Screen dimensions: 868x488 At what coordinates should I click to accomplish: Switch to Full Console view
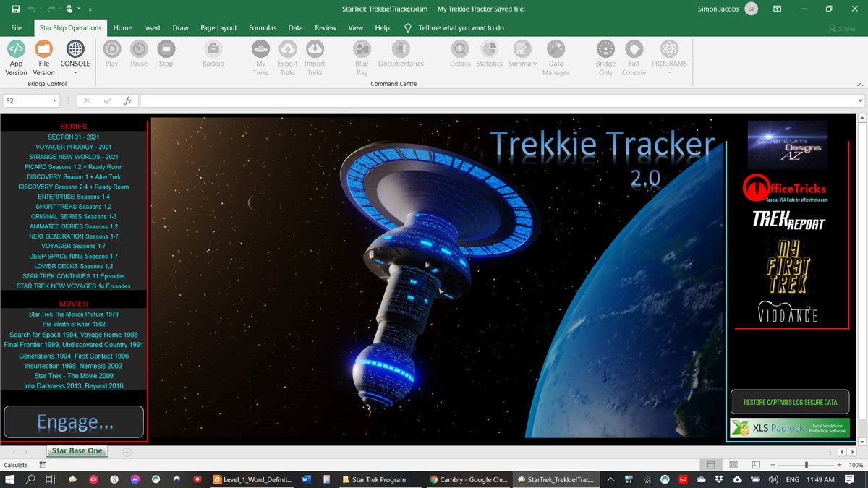click(x=634, y=58)
